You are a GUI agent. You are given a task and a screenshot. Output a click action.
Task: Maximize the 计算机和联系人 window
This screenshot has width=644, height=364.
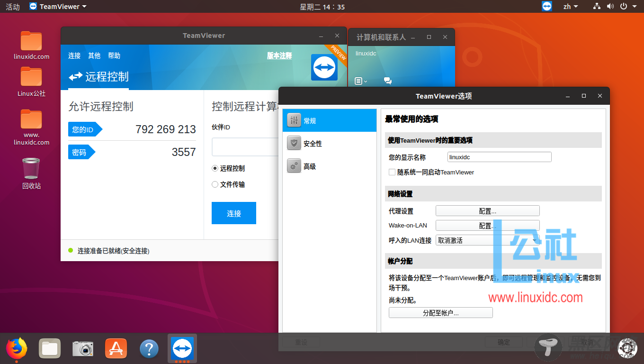click(429, 37)
